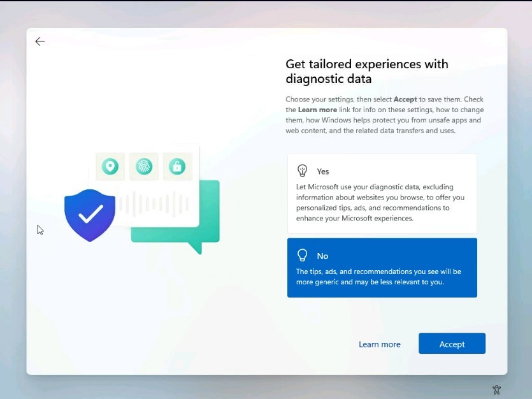Select the No option label
This screenshot has height=399, width=532.
[322, 256]
